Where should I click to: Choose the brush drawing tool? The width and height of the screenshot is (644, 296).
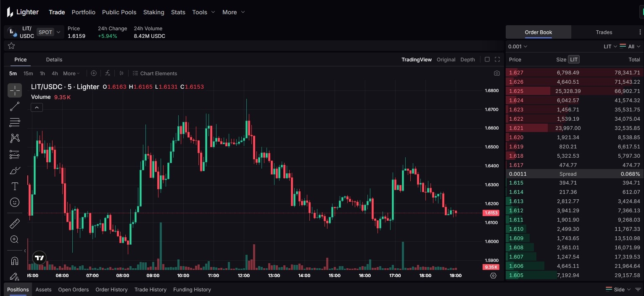pyautogui.click(x=15, y=170)
